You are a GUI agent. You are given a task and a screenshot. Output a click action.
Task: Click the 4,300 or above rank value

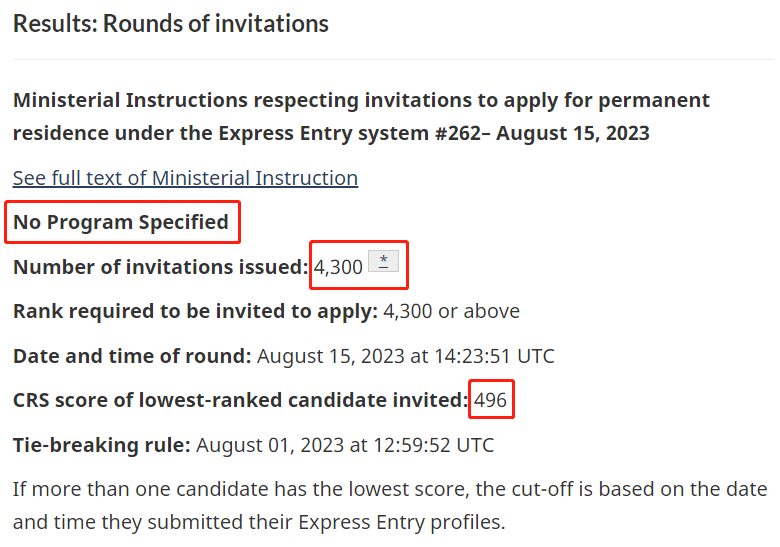click(452, 311)
